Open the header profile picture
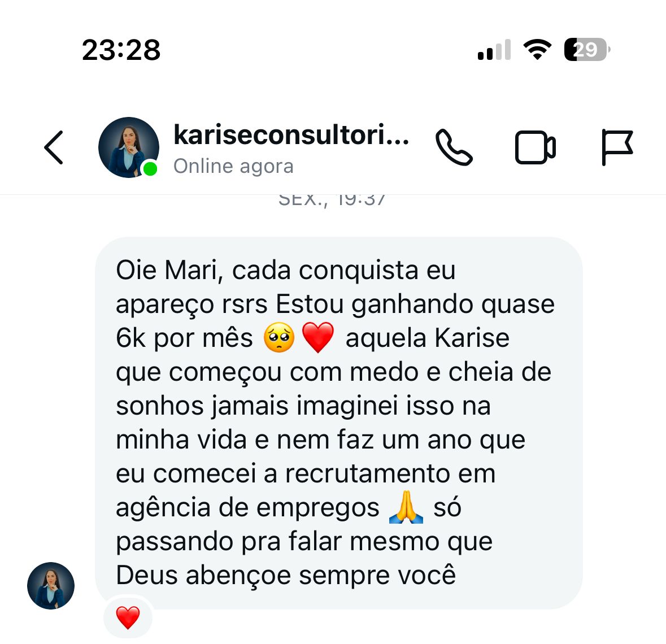Screen dimensions: 666x644 click(x=128, y=147)
